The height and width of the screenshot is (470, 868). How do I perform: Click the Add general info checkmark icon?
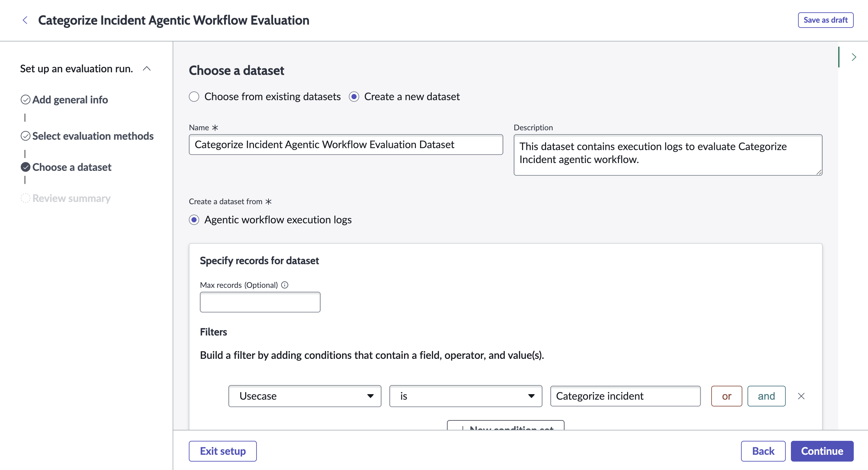26,100
